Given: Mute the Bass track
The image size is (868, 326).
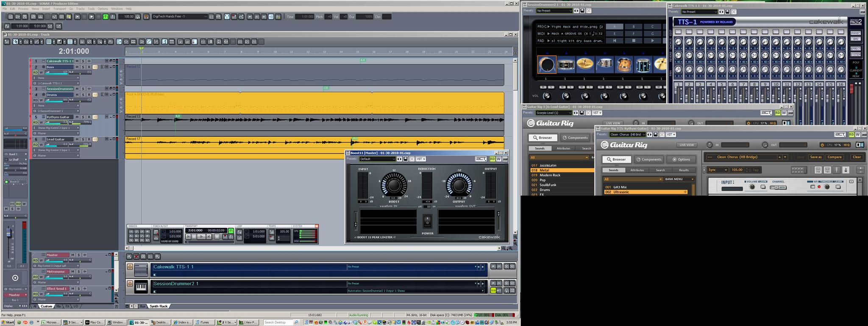Looking at the screenshot, I should point(77,67).
